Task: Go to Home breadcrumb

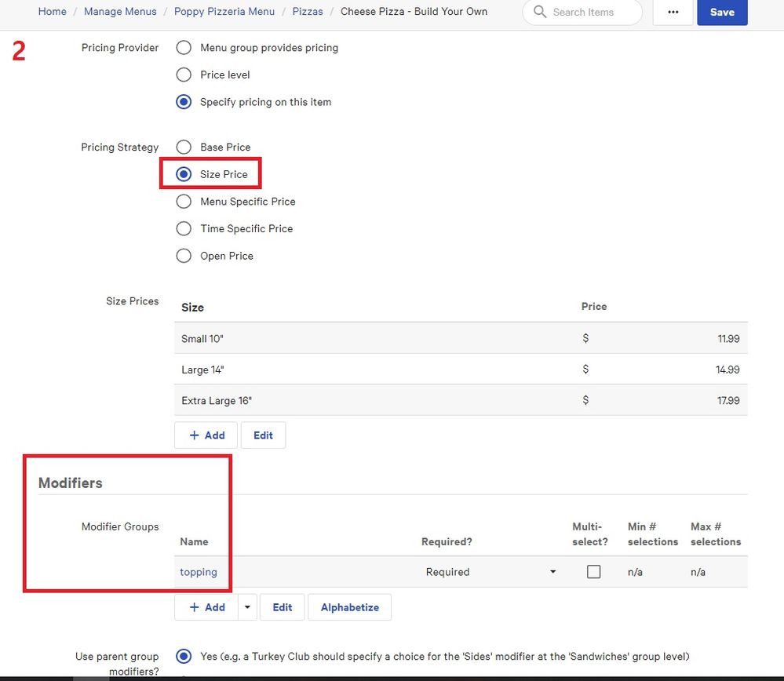Action: [x=53, y=12]
